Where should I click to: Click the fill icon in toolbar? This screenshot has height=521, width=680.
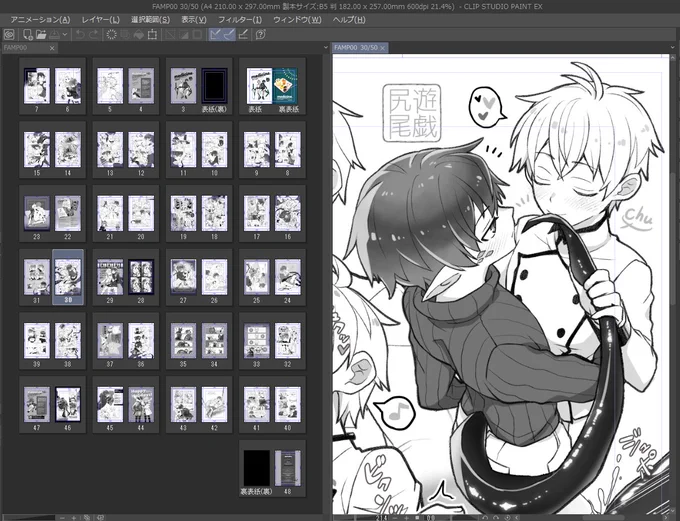coord(139,34)
